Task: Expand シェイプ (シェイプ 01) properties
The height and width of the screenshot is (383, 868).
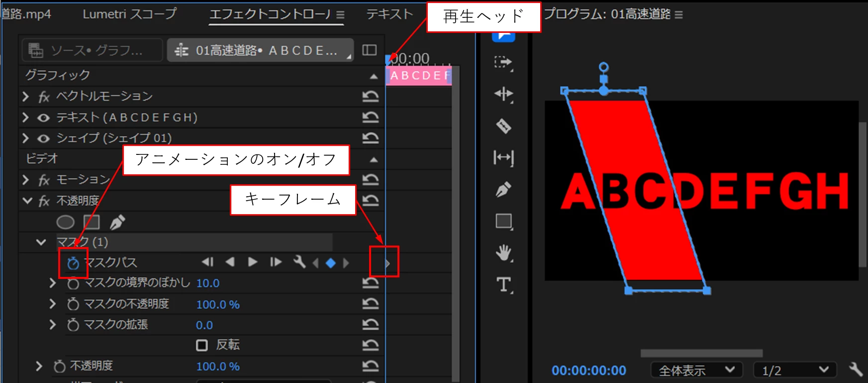Action: pyautogui.click(x=25, y=138)
